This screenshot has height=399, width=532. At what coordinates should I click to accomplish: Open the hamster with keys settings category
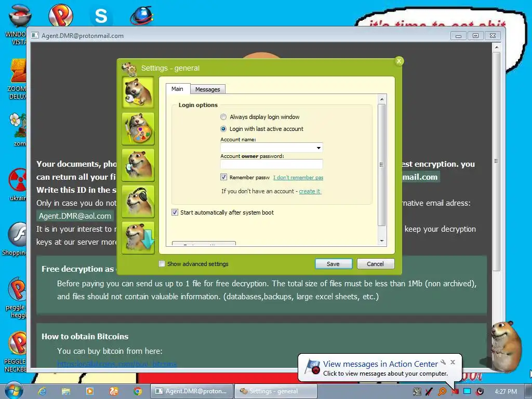pos(138,92)
